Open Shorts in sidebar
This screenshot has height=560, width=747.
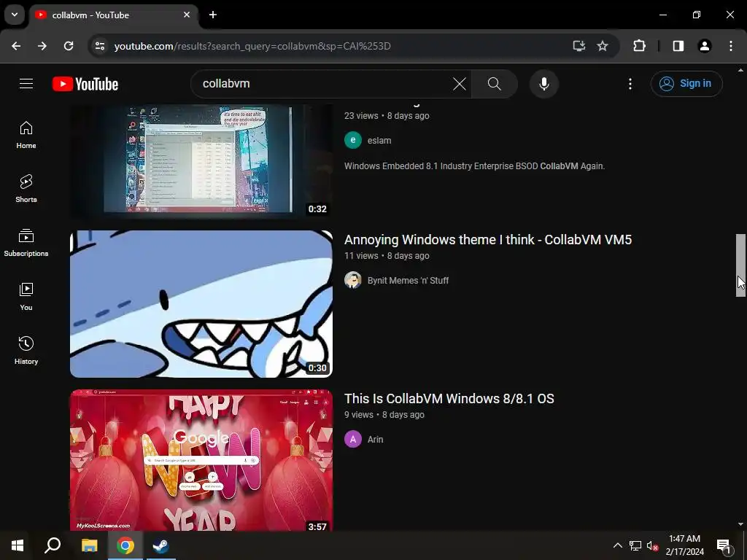[x=26, y=189]
